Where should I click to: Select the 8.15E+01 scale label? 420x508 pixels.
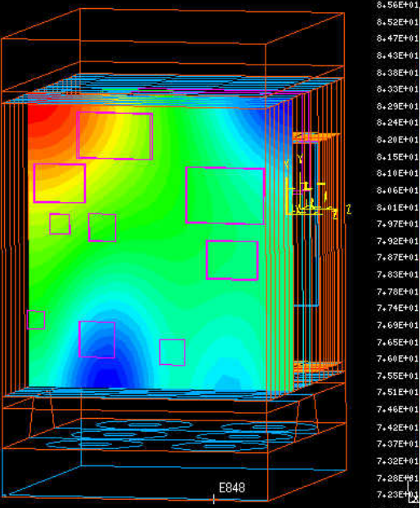click(398, 157)
